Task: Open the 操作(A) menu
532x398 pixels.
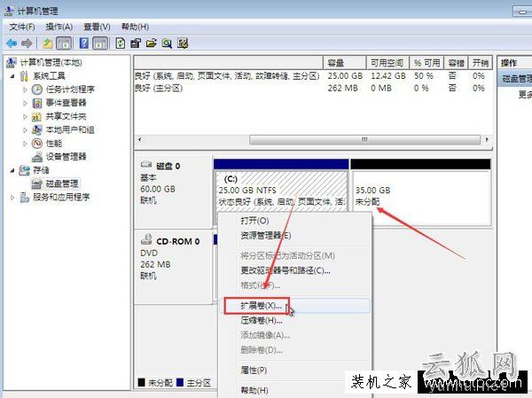Action: pyautogui.click(x=59, y=27)
